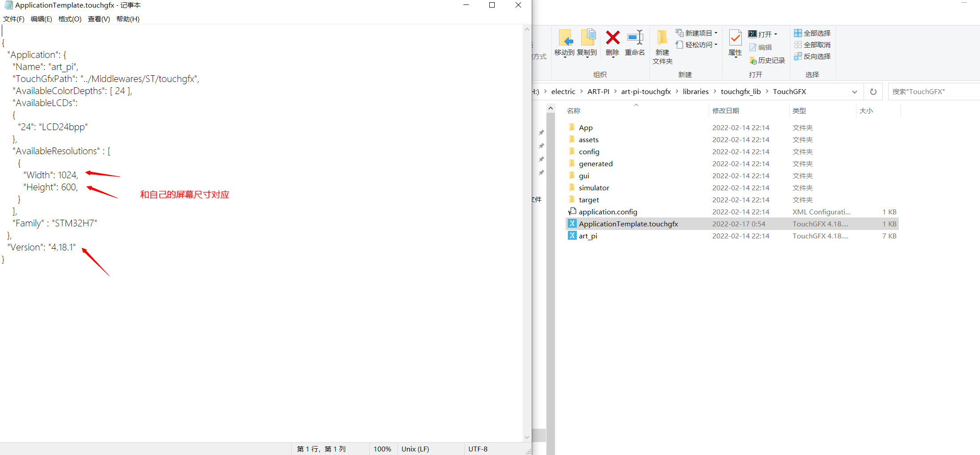Image resolution: width=980 pixels, height=455 pixels.
Task: Open the 格式(O) menu in Notepad
Action: (70, 19)
